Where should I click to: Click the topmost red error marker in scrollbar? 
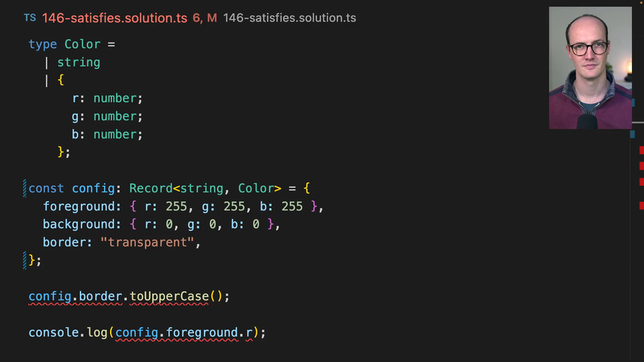coord(641,149)
